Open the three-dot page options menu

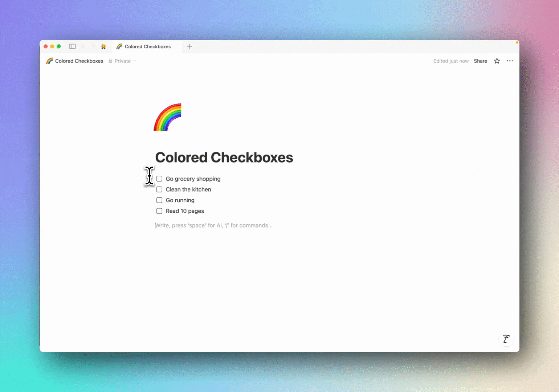tap(510, 61)
